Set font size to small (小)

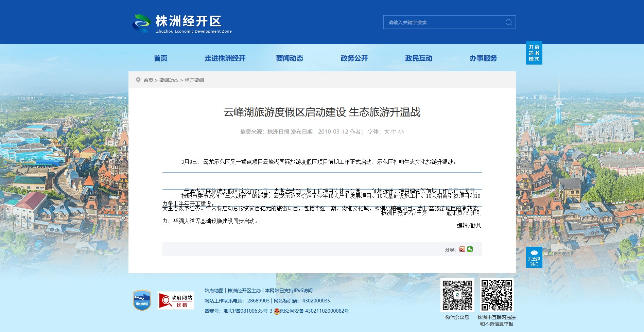tap(401, 132)
